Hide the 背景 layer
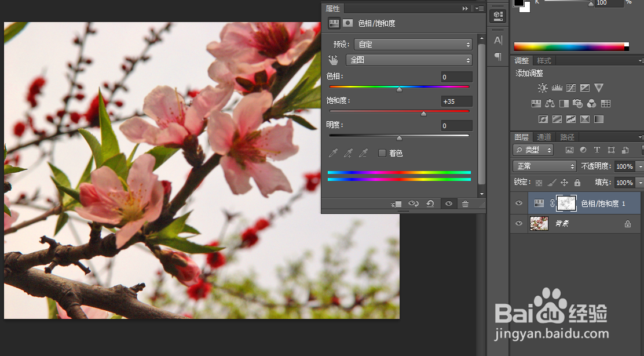This screenshot has width=644, height=356. point(519,223)
